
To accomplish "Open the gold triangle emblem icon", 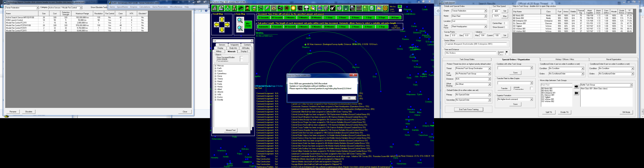I will 274,8.
